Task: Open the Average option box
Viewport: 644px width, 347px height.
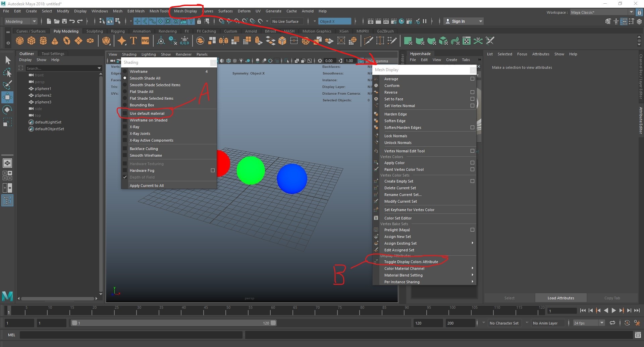Action: [472, 79]
